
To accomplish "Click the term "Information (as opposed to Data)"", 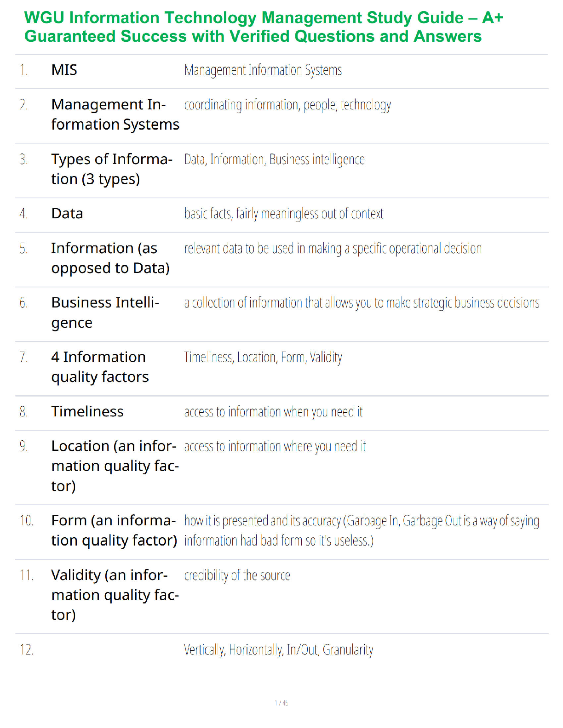I will click(110, 258).
